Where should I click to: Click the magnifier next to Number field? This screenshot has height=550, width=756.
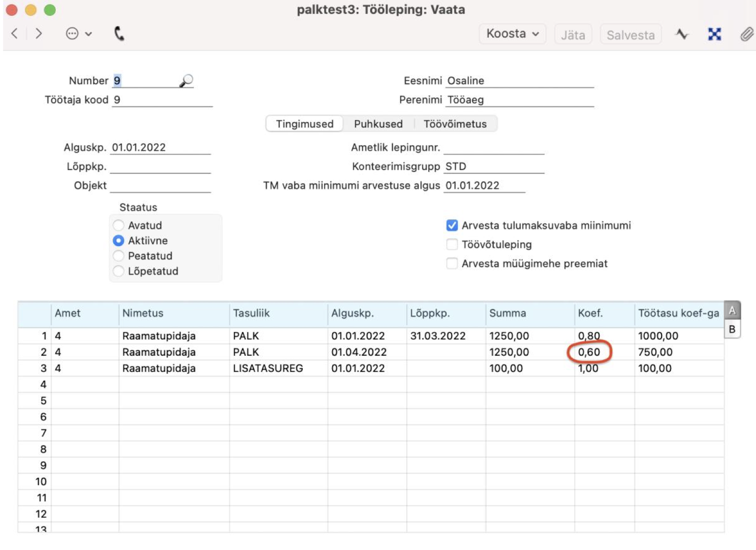(186, 81)
